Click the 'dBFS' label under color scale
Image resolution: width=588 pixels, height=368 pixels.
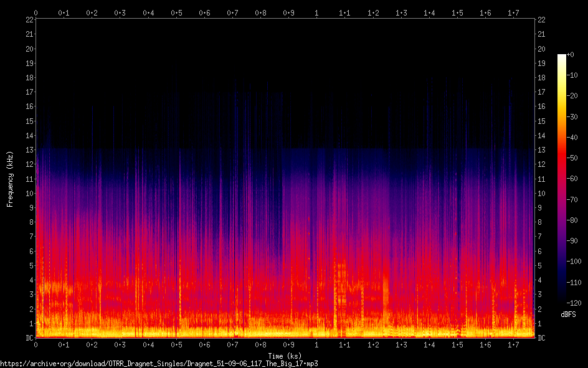568,314
